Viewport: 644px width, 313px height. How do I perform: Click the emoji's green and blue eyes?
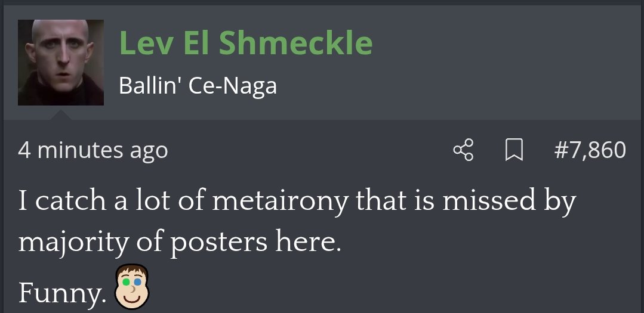[131, 283]
